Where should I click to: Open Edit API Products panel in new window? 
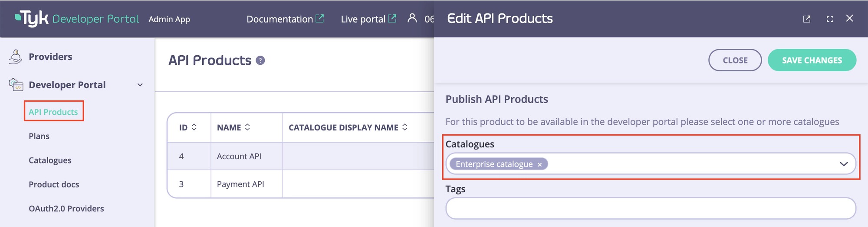coord(807,19)
